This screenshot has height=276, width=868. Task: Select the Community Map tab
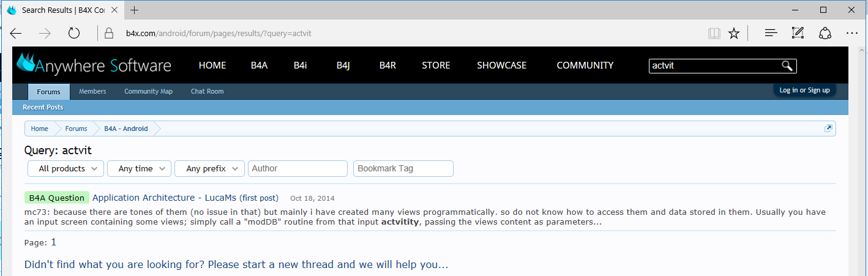click(x=148, y=91)
